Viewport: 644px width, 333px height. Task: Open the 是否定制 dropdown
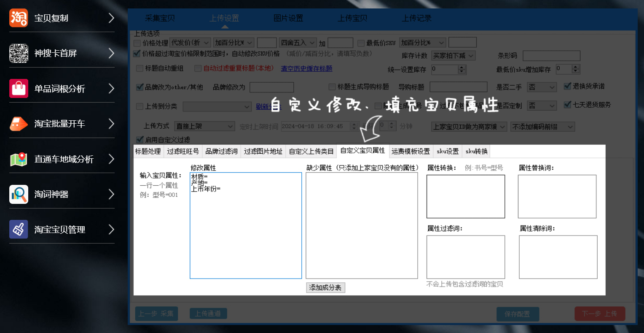click(542, 106)
